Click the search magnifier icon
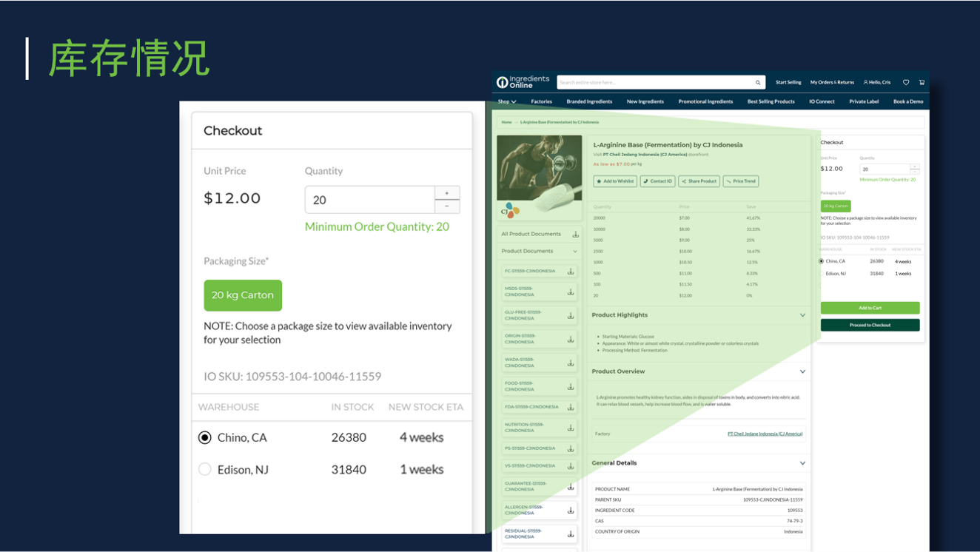The width and height of the screenshot is (980, 552). click(x=758, y=83)
